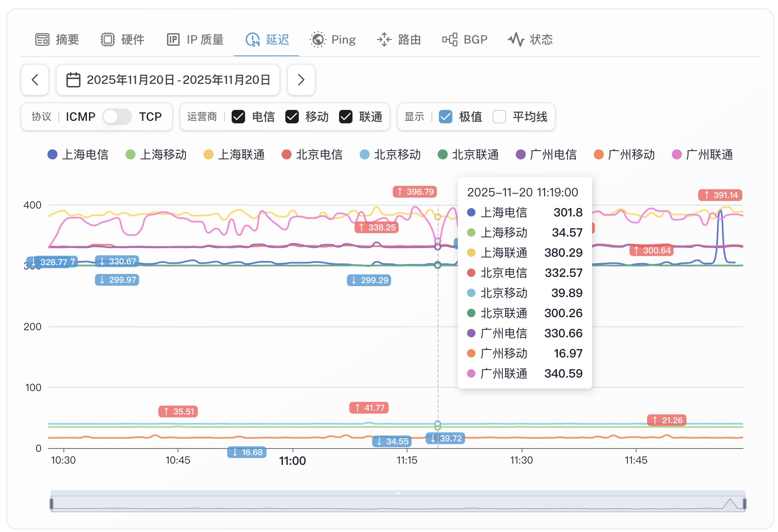
Task: Uncheck the 移动 carrier checkbox
Action: pyautogui.click(x=292, y=117)
